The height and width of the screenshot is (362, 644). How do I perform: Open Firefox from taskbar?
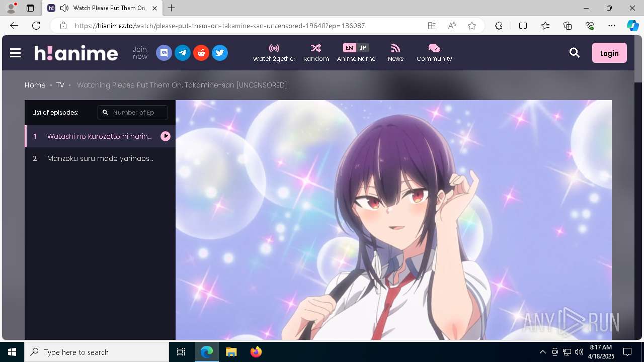click(256, 352)
